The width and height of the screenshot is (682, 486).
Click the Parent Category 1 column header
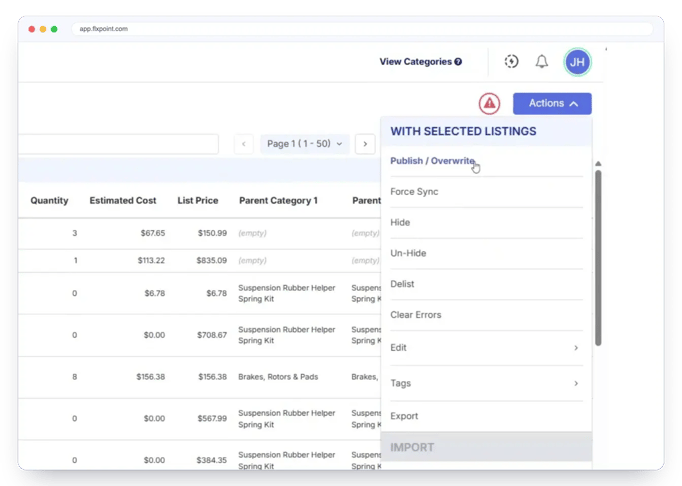(278, 201)
